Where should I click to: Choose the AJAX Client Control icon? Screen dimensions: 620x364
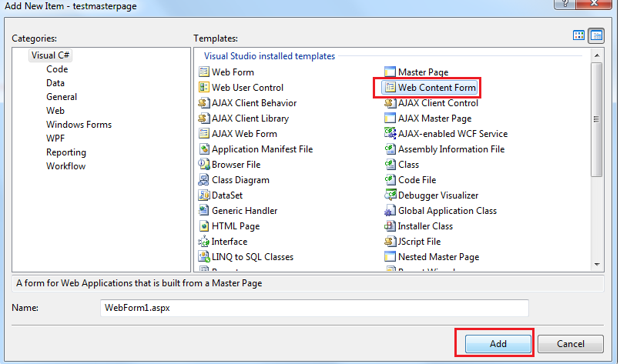click(x=390, y=103)
